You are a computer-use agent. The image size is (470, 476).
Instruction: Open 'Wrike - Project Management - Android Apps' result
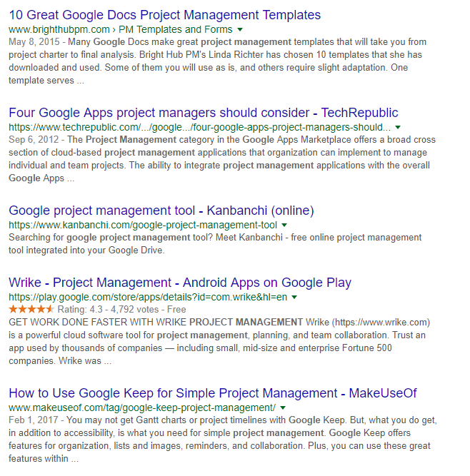tap(180, 283)
